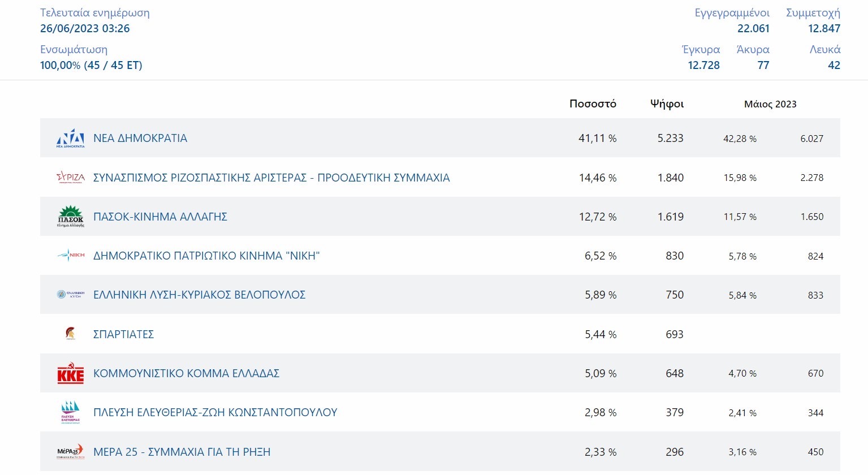
Task: Select the 26/06/2023 03:26 timestamp
Action: (x=85, y=28)
